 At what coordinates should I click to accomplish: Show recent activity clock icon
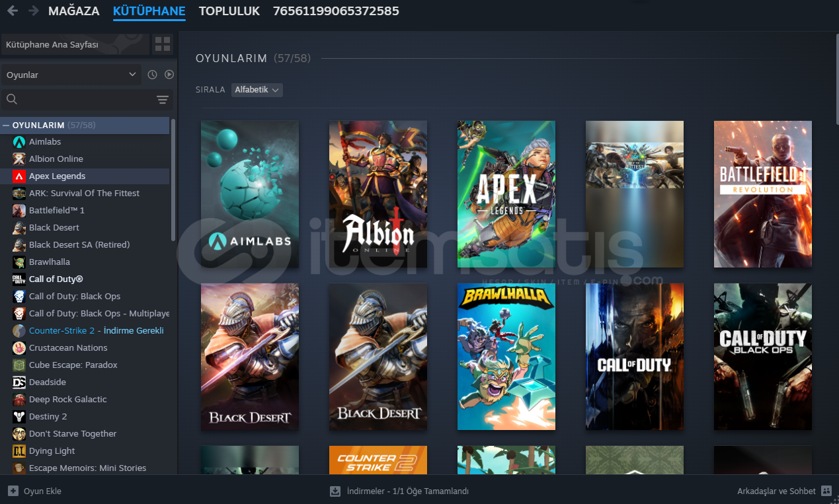pos(152,75)
